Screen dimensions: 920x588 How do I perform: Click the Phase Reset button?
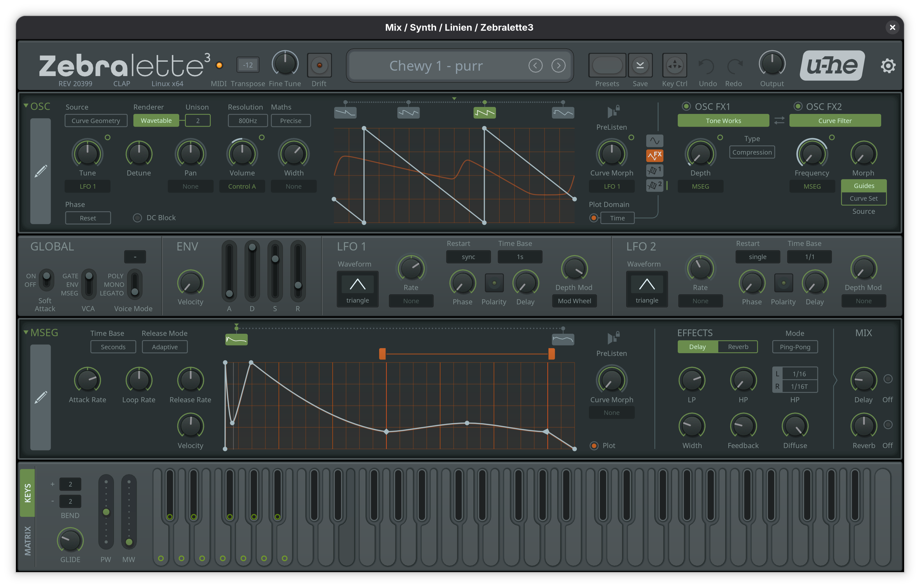click(x=88, y=218)
